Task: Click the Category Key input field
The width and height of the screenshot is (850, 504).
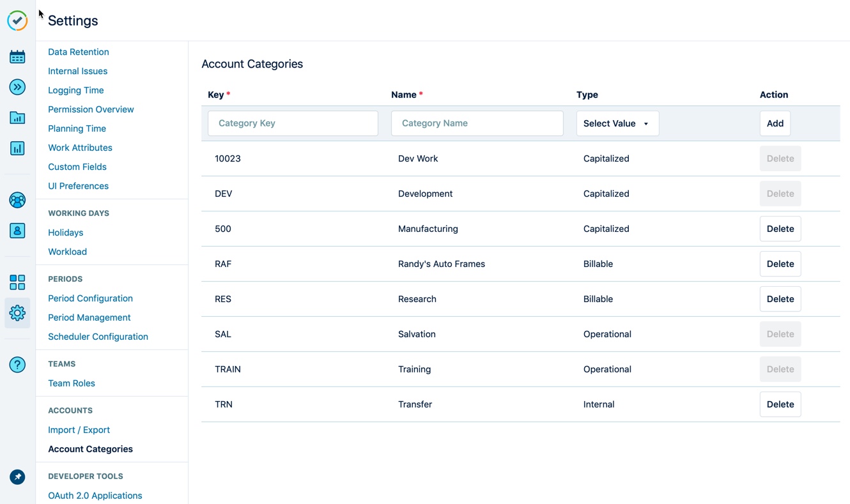Action: [293, 123]
